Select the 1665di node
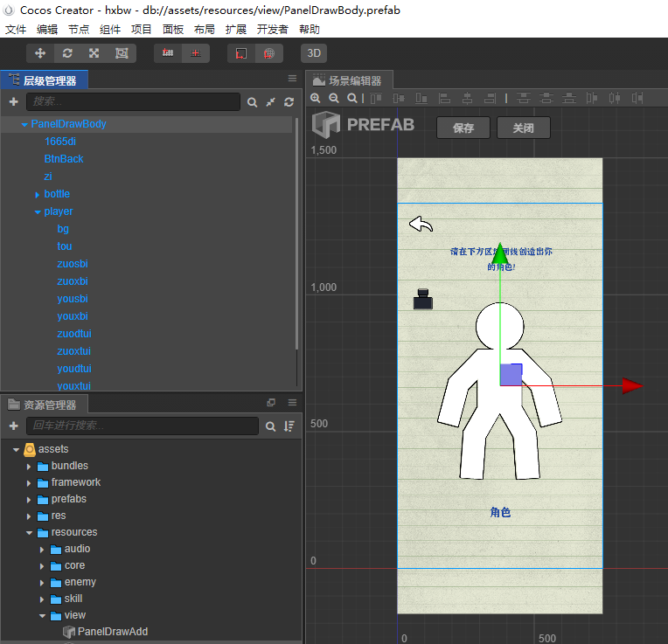Viewport: 668px width, 644px height. point(60,142)
